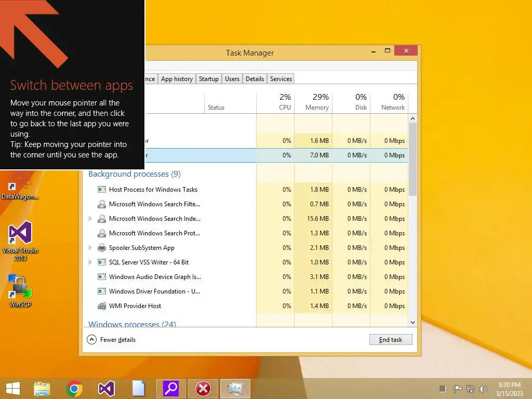The image size is (532, 399).
Task: Expand the SQL Server VSS Writer row
Action: (x=90, y=262)
